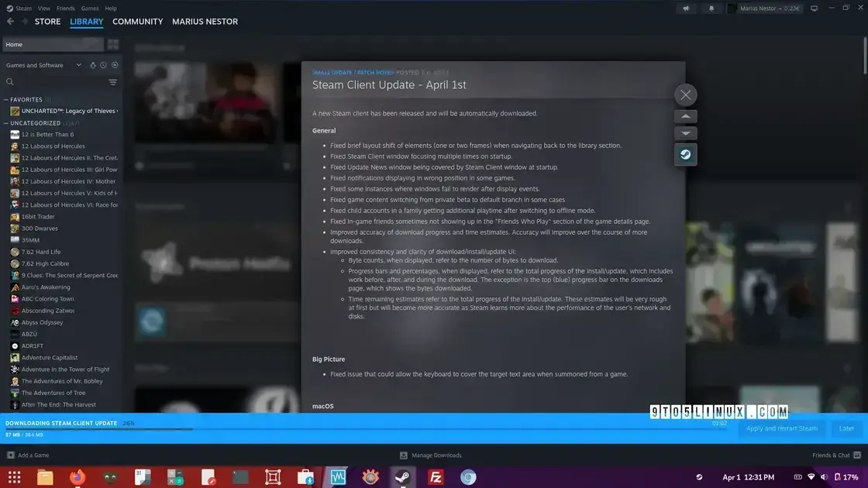Toggle the recent activity clock filter icon
The width and height of the screenshot is (868, 488).
pyautogui.click(x=104, y=65)
